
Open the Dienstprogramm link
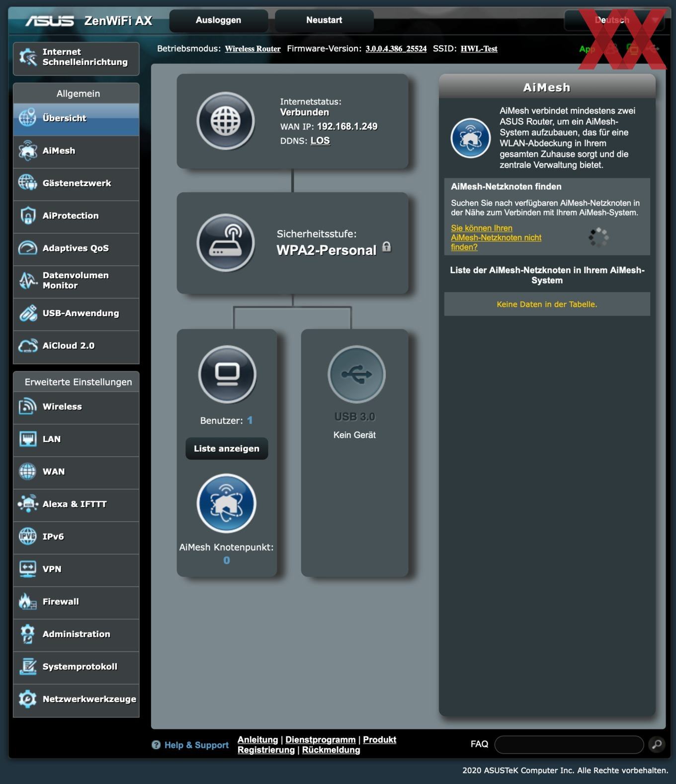tap(321, 739)
